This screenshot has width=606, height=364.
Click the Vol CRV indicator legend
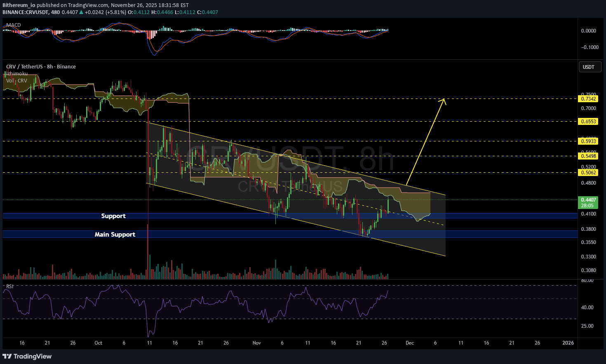[16, 81]
